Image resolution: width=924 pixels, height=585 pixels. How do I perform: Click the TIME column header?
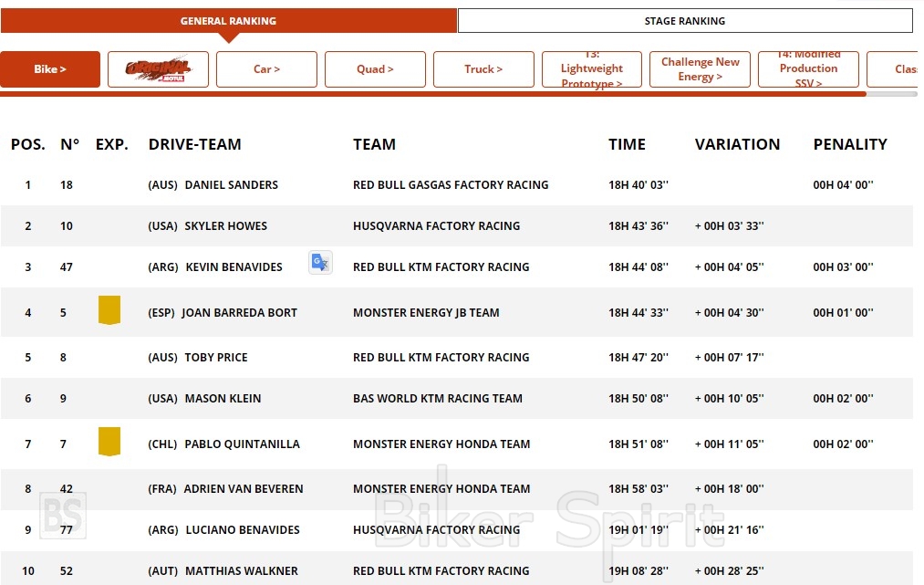point(627,144)
